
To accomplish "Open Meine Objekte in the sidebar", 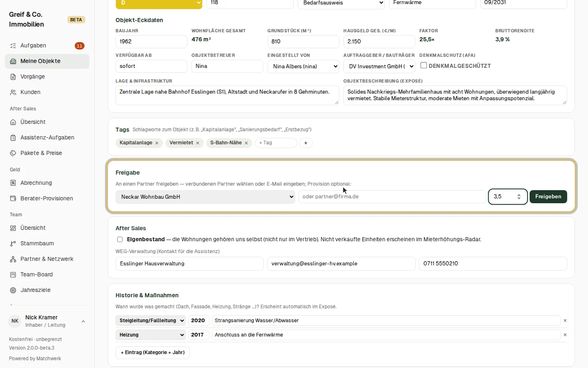I will click(x=47, y=61).
